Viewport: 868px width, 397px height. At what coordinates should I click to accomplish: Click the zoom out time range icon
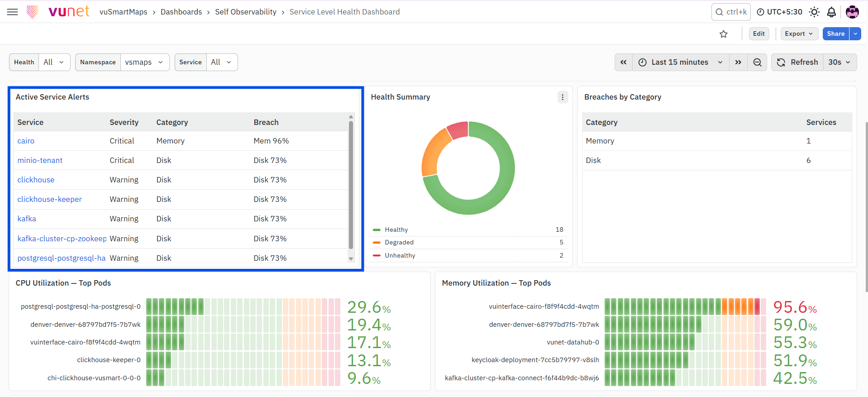[757, 62]
